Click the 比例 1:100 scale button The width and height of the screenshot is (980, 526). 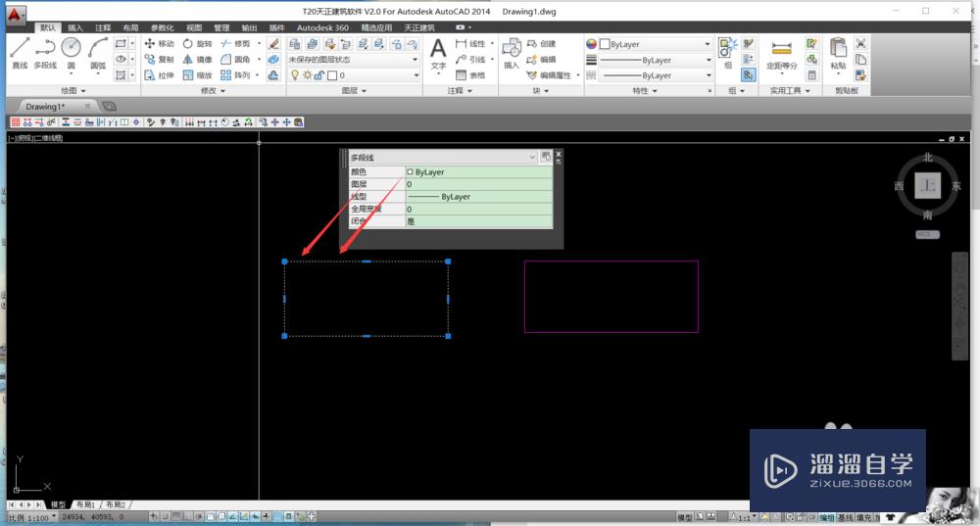click(x=32, y=517)
